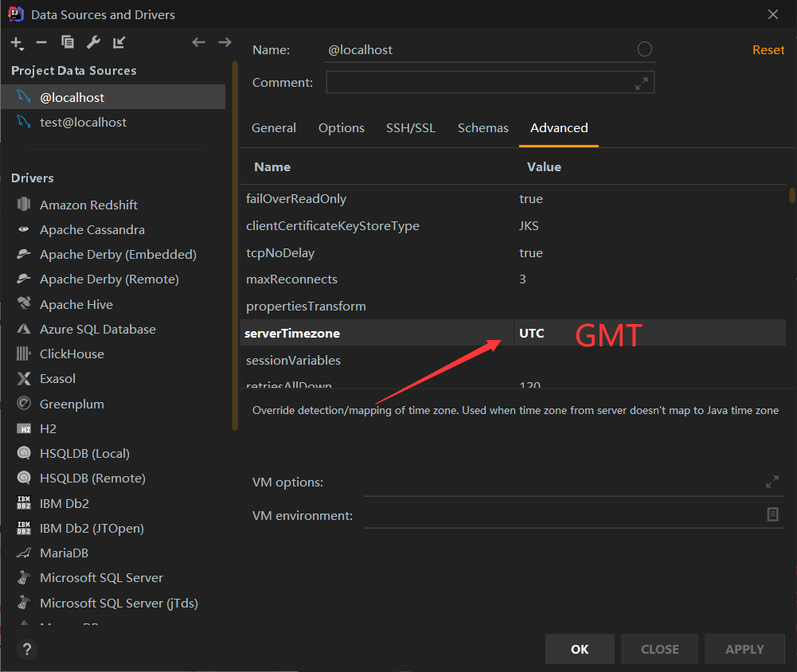Click the Add data source plus icon
The width and height of the screenshot is (797, 672).
(x=17, y=43)
